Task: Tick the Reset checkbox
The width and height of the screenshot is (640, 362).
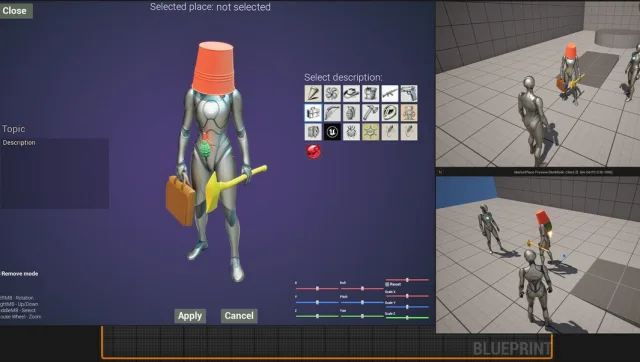Action: (387, 284)
